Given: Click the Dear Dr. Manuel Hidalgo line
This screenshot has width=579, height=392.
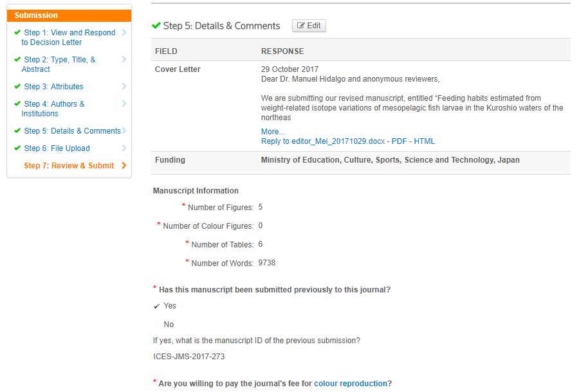Looking at the screenshot, I should coord(351,79).
